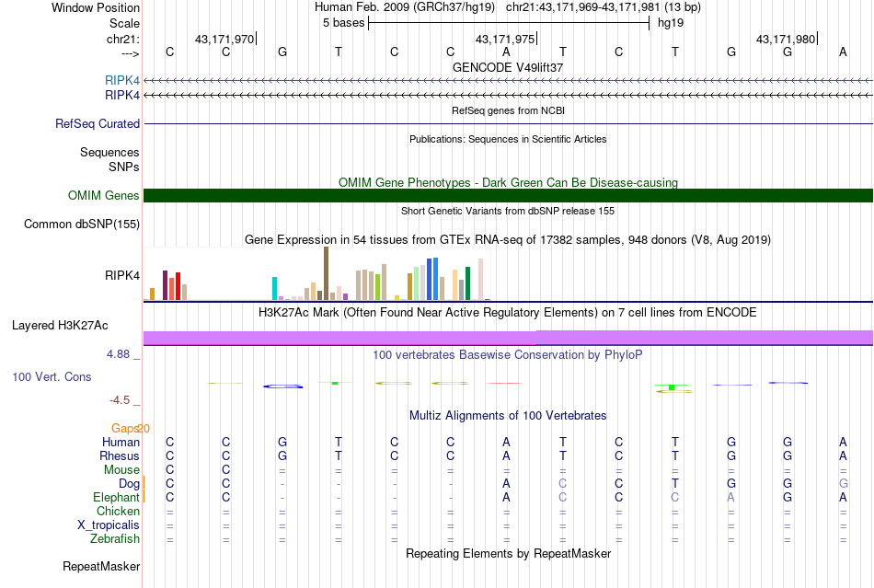The width and height of the screenshot is (874, 588).
Task: Click the Scale label
Action: 124,23
